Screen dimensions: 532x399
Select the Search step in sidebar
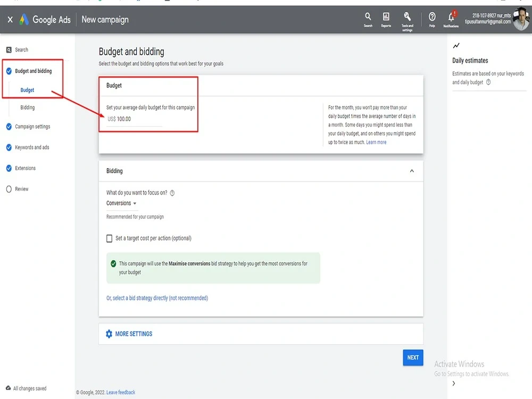(21, 49)
